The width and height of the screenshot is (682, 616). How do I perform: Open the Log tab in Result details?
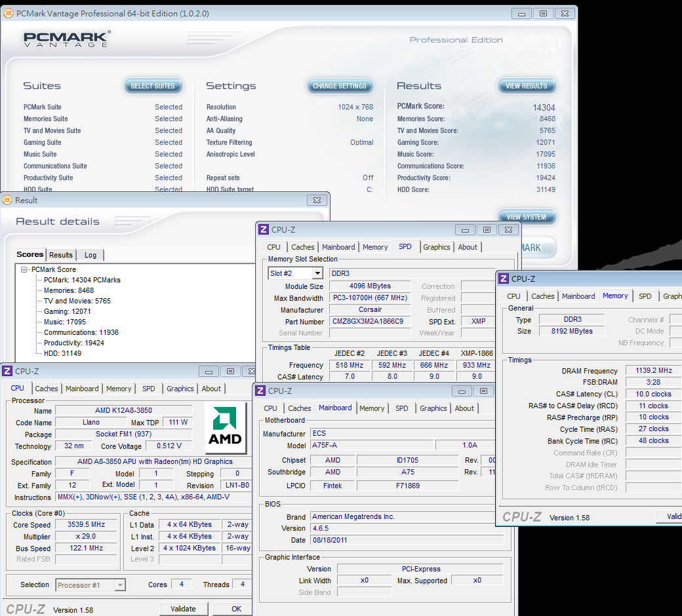click(90, 255)
